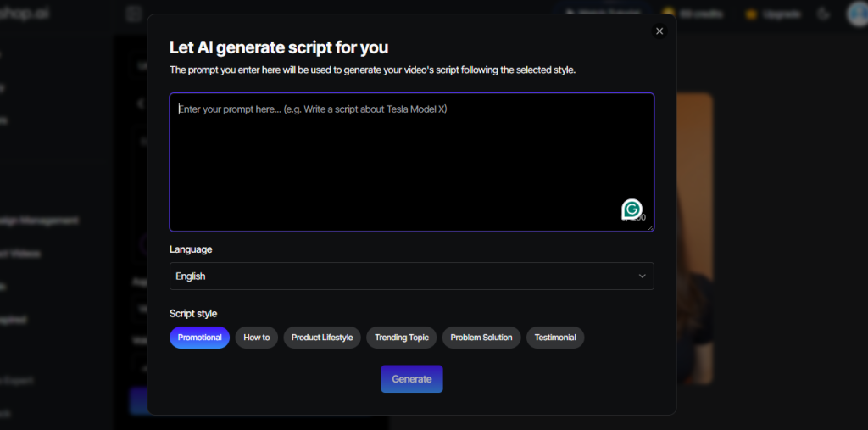This screenshot has height=430, width=868.
Task: Select the Promotional script style
Action: click(199, 338)
